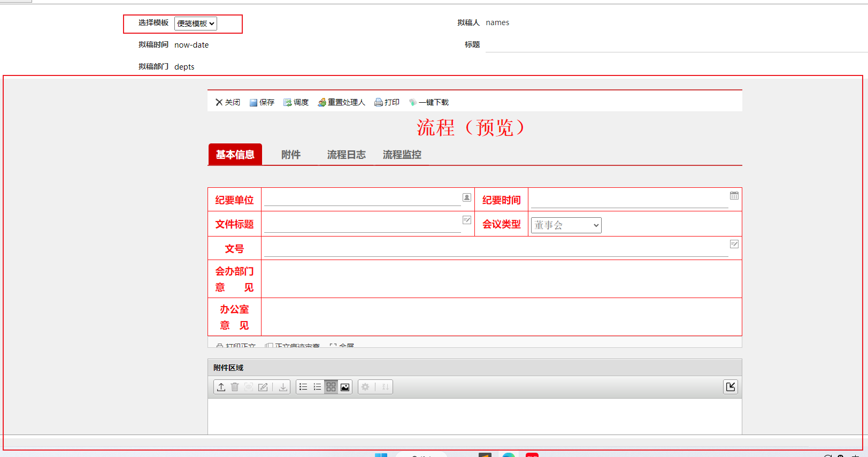
Task: Save the form with 保存
Action: [262, 102]
